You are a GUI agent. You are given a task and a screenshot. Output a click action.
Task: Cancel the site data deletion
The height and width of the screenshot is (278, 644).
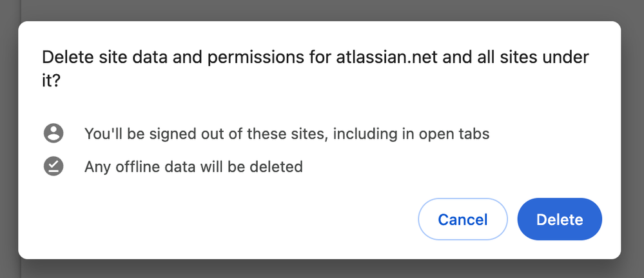(463, 219)
